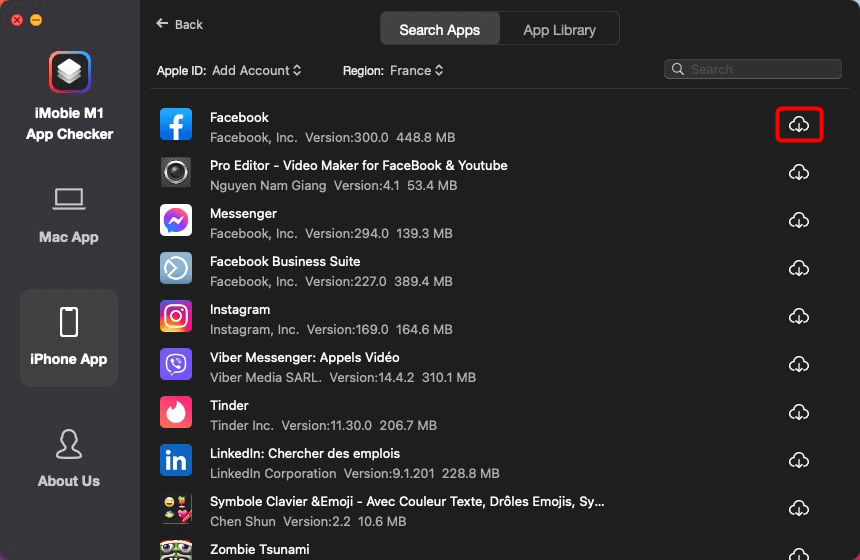This screenshot has width=860, height=560.
Task: Select the Pro Editor - Video Maker title
Action: tap(359, 165)
